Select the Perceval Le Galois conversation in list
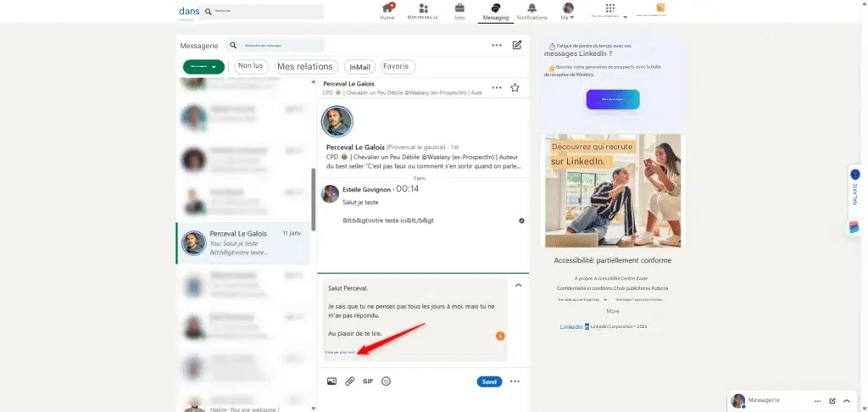 coord(243,243)
